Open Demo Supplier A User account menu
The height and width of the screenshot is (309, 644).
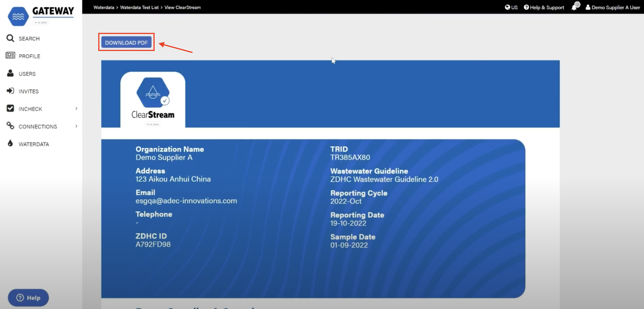click(615, 7)
